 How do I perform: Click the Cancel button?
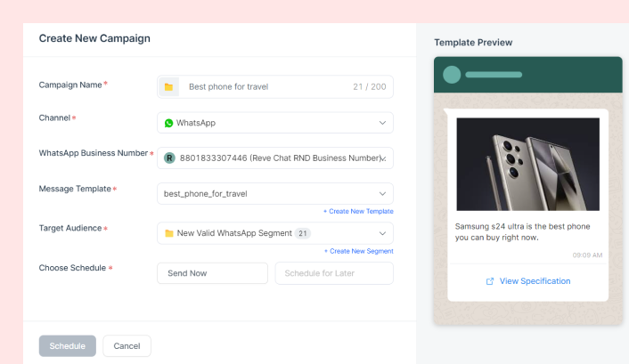127,346
